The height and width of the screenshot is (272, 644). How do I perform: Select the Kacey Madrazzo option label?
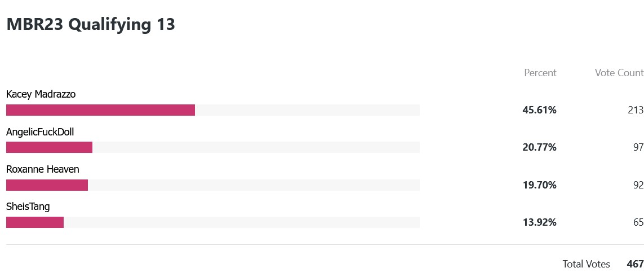pos(41,94)
